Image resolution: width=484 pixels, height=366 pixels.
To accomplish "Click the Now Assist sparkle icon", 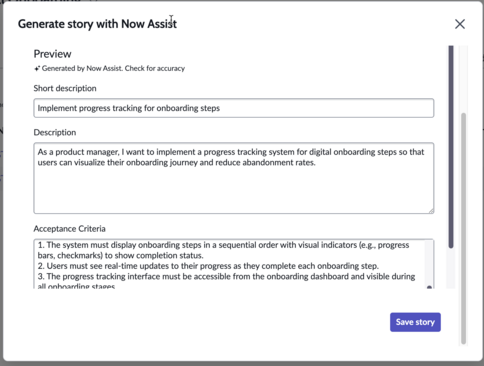I will [x=37, y=69].
